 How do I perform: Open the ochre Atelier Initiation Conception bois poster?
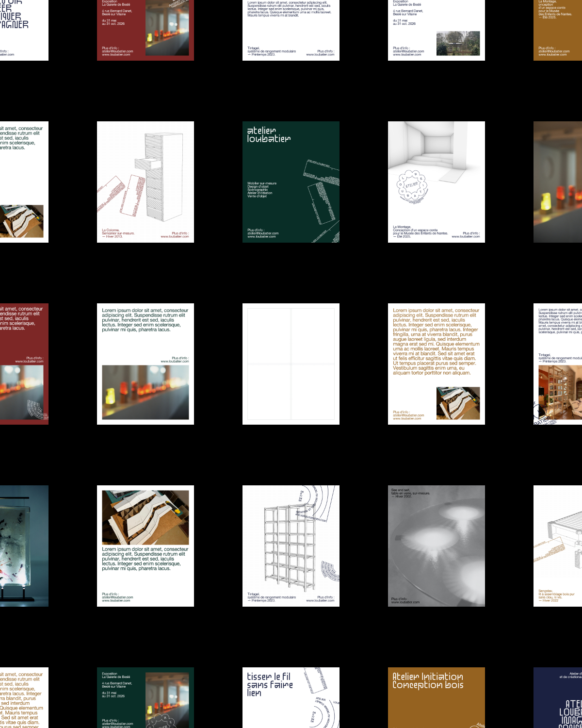coord(436,697)
